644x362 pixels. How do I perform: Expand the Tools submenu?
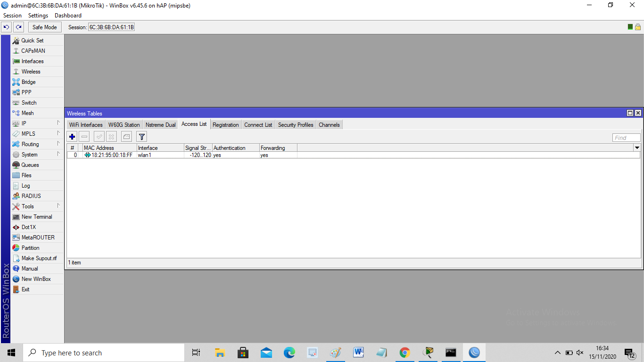tap(37, 206)
